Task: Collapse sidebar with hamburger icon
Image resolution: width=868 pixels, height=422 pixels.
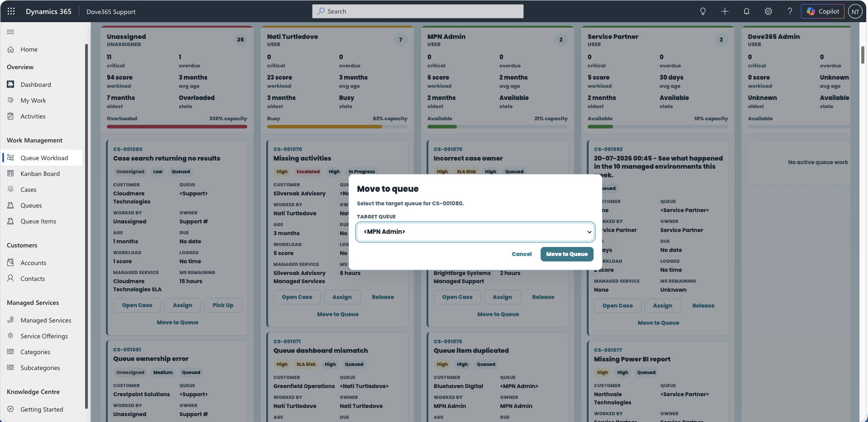Action: [x=10, y=32]
